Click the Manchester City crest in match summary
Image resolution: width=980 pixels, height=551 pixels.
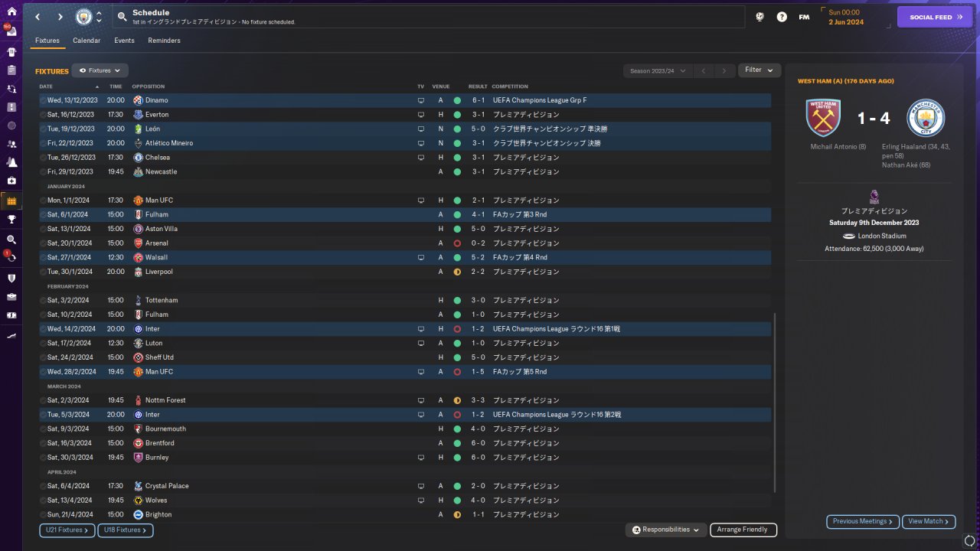coord(926,118)
